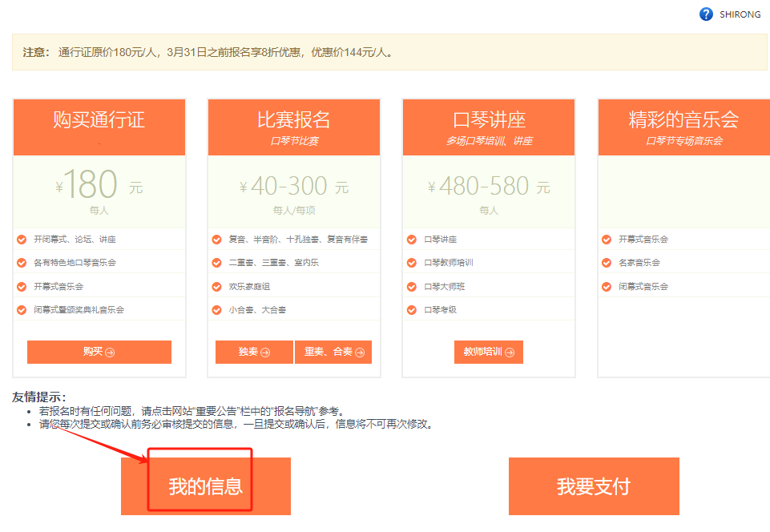The width and height of the screenshot is (770, 532).
Task: Select the 购买通行证 card header
Action: pos(99,121)
